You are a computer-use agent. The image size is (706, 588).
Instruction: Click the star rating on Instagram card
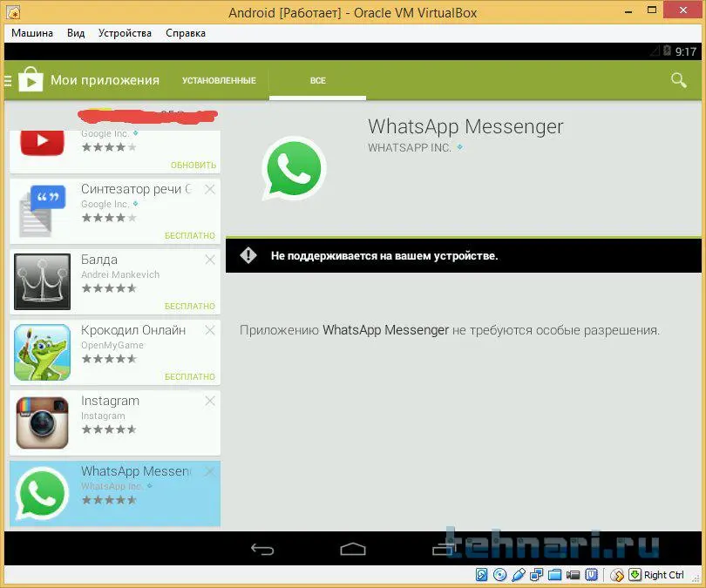(x=109, y=429)
